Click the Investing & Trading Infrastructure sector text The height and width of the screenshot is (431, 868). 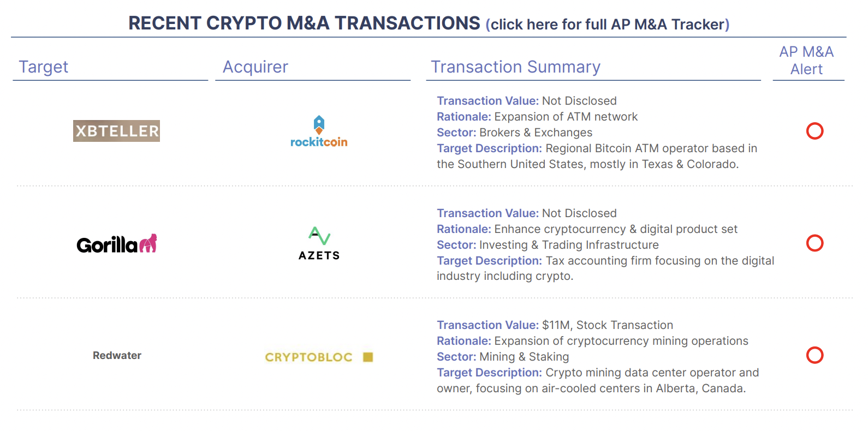coord(569,245)
